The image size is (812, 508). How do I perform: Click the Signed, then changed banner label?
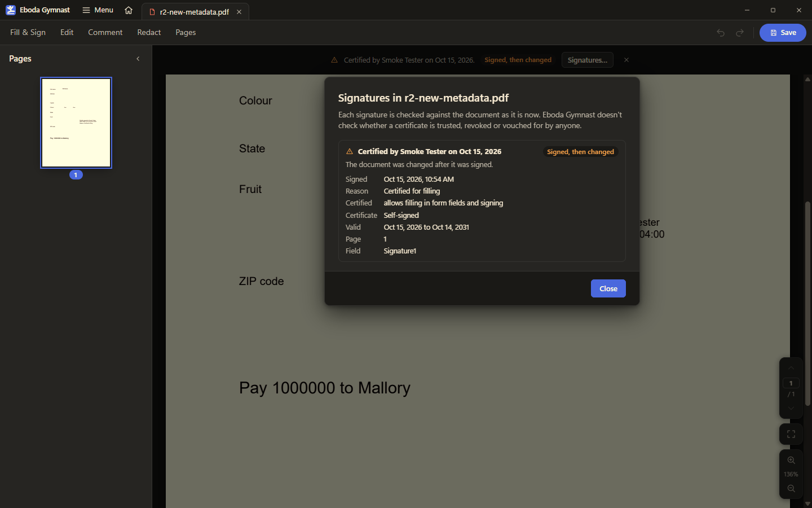[x=518, y=60]
